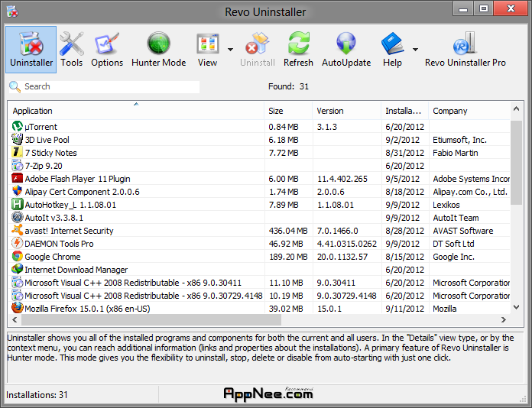
Task: Sort by the Version column header
Action: point(346,111)
